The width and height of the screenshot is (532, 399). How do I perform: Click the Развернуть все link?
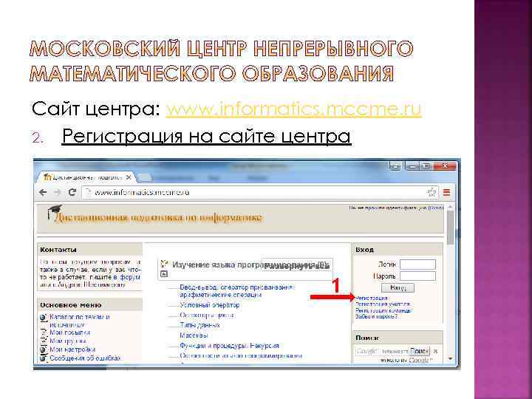pyautogui.click(x=297, y=266)
